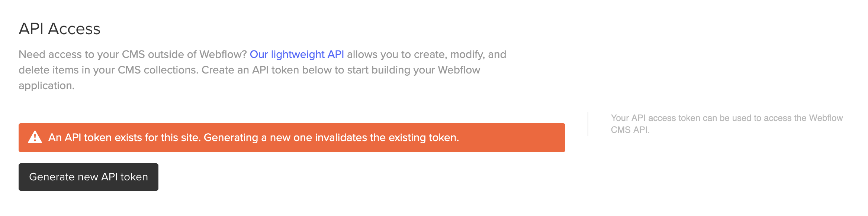This screenshot has height=216, width=868.
Task: Click the "existing token." words in the banner
Action: [x=424, y=138]
